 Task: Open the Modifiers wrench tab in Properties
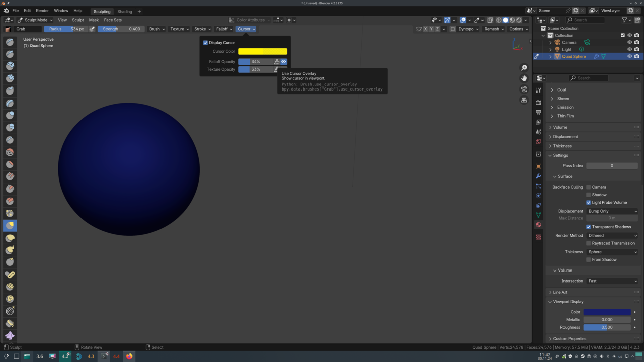click(538, 176)
